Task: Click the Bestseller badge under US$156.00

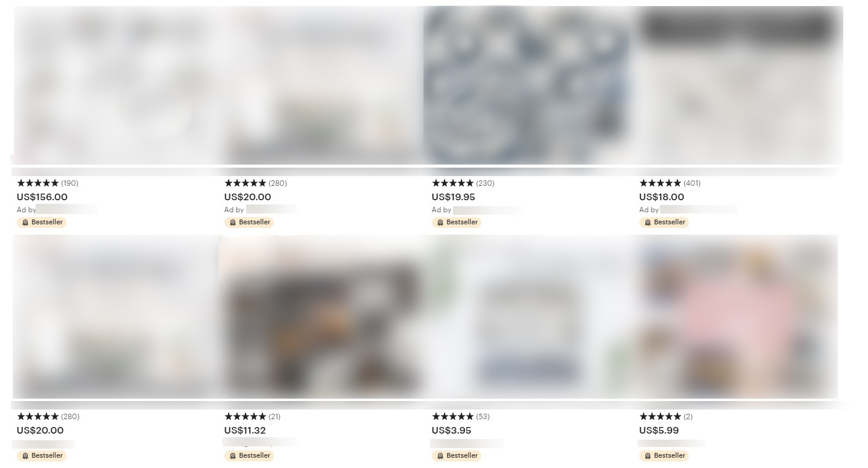Action: click(x=42, y=222)
